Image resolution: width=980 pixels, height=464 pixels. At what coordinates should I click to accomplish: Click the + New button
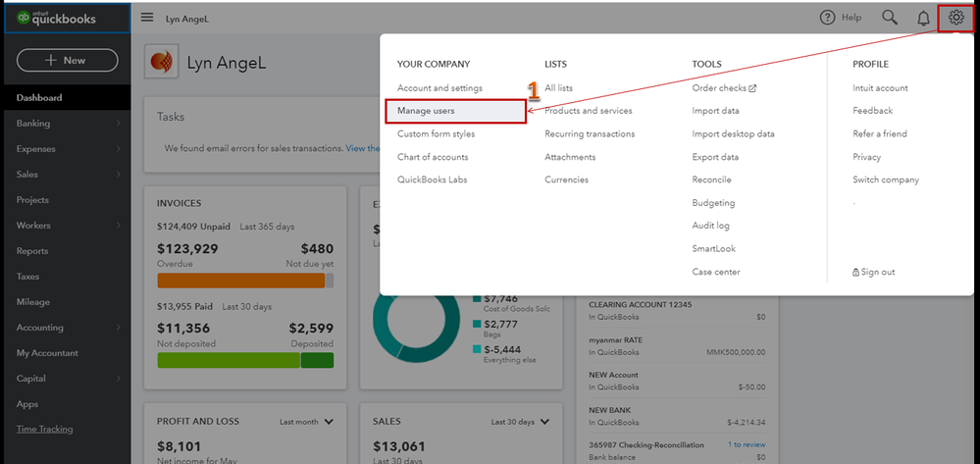67,61
